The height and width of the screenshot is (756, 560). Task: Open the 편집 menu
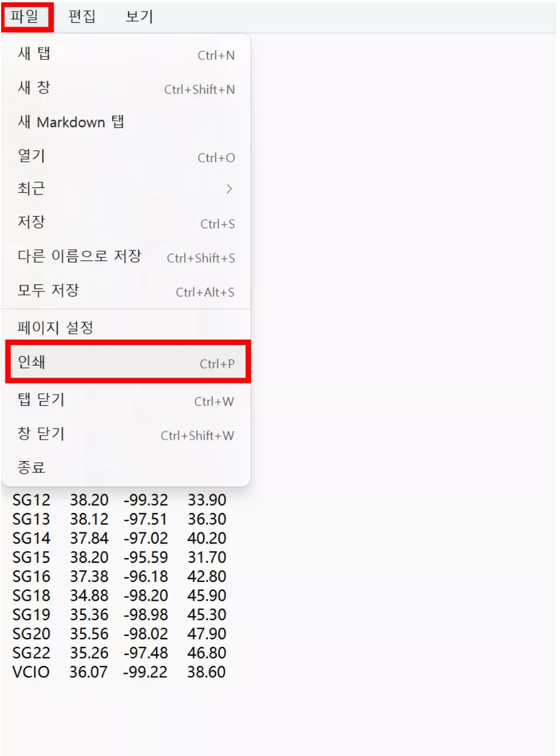pos(83,16)
